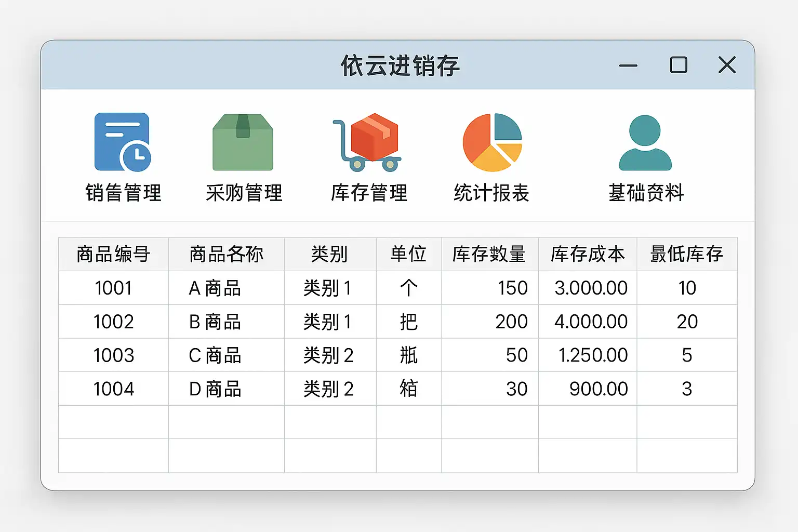The height and width of the screenshot is (532, 798).
Task: Select the 单位 column header
Action: [408, 254]
